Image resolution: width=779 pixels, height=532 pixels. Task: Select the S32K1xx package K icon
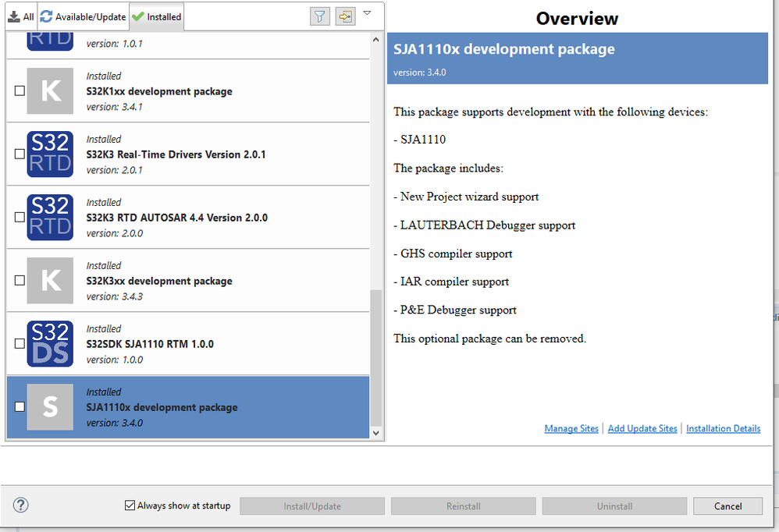pyautogui.click(x=50, y=91)
